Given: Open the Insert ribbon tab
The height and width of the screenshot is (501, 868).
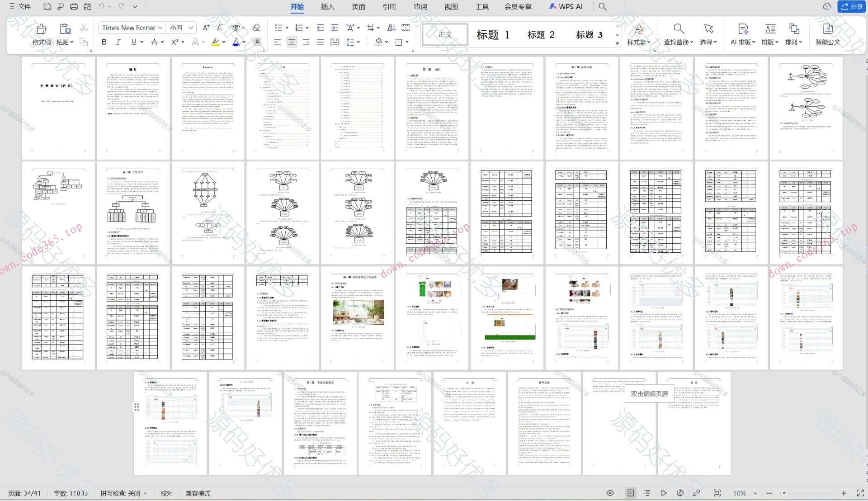Looking at the screenshot, I should coord(327,6).
